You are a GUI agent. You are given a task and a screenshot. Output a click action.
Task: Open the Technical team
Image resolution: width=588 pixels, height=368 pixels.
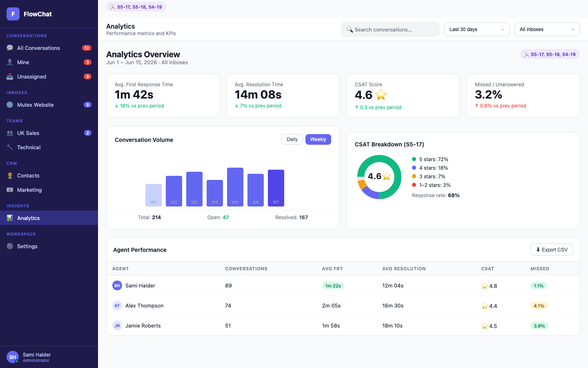[x=49, y=147]
